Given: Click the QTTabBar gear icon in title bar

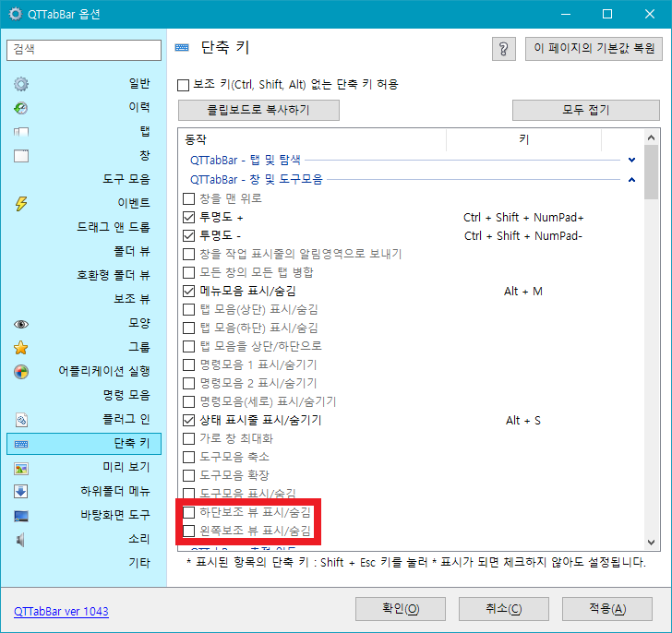Looking at the screenshot, I should [16, 14].
